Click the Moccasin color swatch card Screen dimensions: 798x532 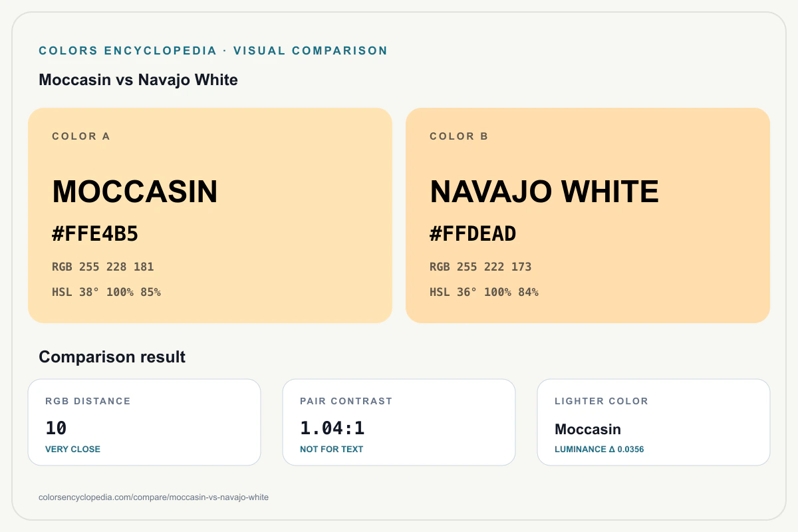(210, 215)
